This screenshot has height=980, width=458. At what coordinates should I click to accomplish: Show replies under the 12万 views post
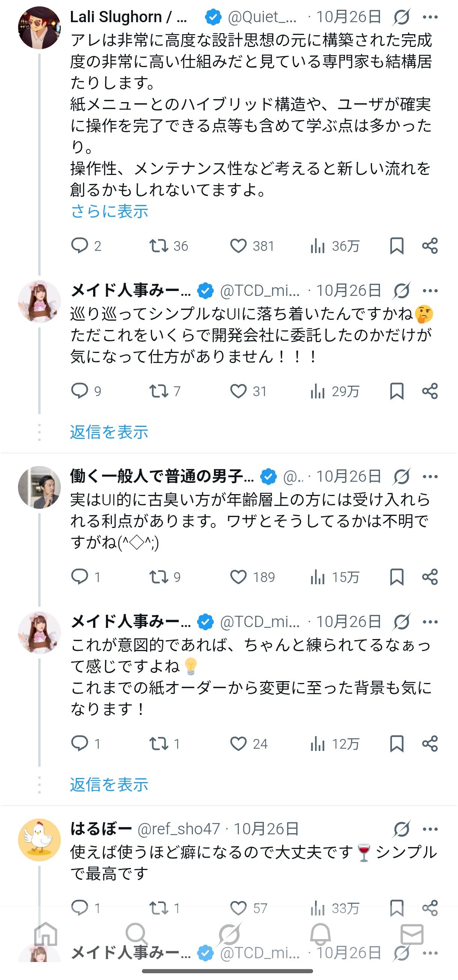click(109, 784)
